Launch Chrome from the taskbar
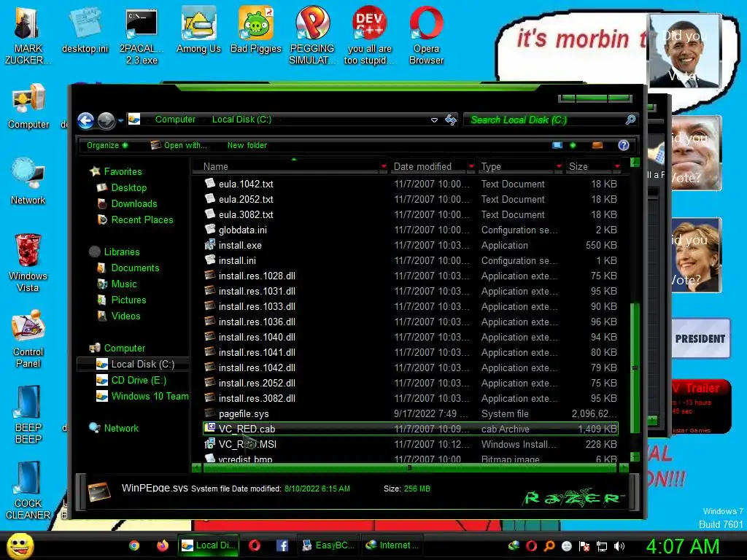The height and width of the screenshot is (560, 747). [134, 545]
